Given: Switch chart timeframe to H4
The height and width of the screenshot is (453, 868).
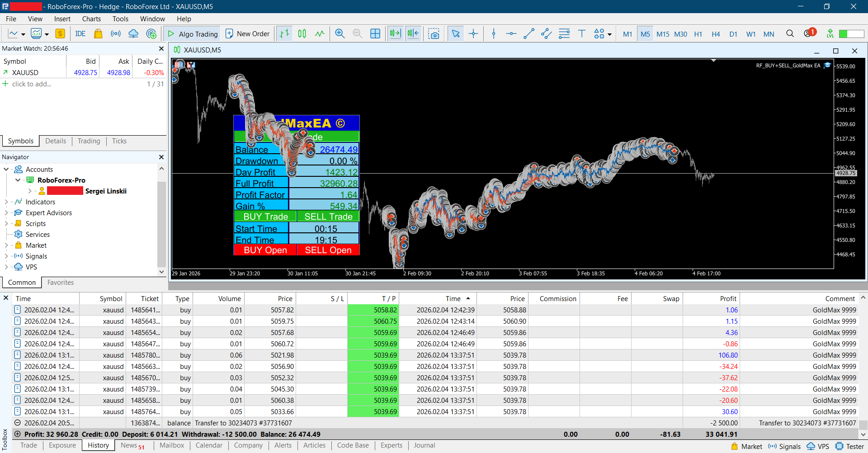Looking at the screenshot, I should [x=716, y=34].
